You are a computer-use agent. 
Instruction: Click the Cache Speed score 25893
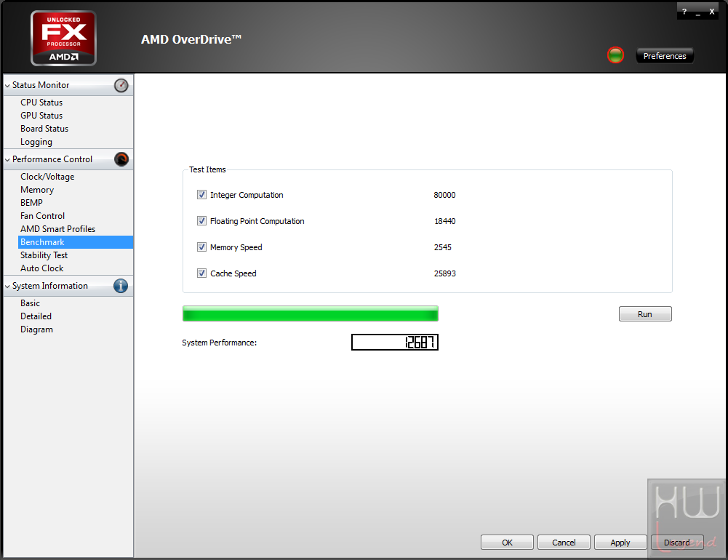point(445,273)
